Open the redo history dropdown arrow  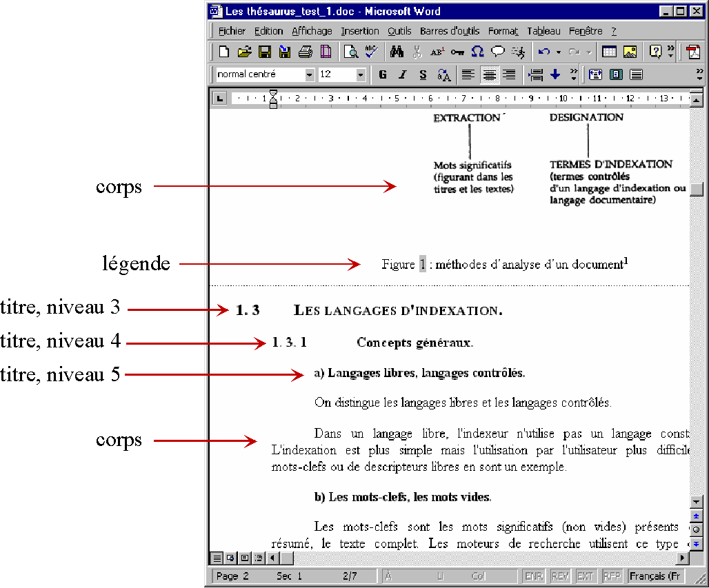[589, 52]
